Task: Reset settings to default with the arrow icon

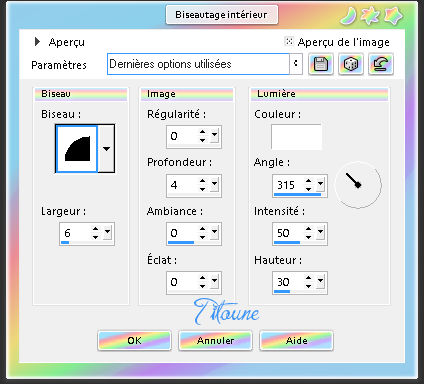Action: [x=381, y=64]
